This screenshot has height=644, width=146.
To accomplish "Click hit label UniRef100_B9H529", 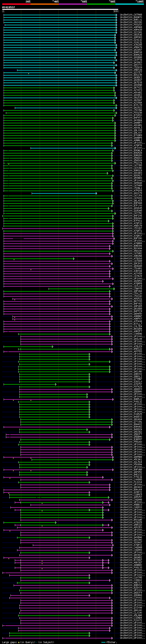I will 131,55.
